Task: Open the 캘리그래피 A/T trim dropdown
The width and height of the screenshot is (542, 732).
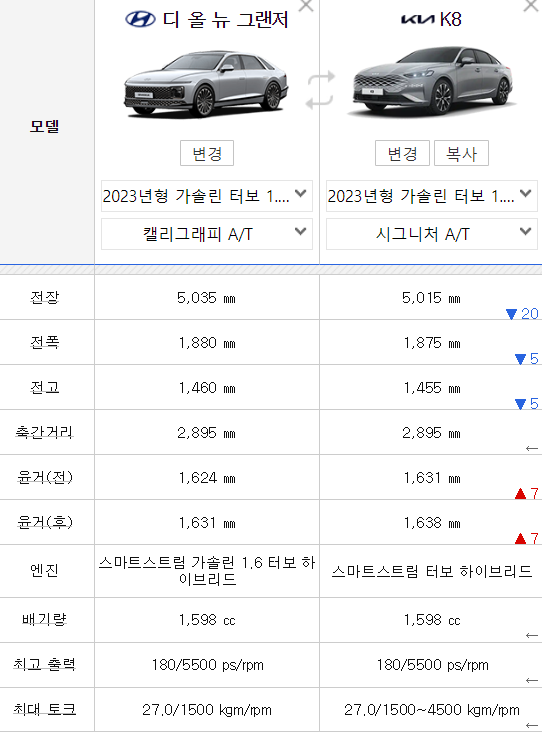Action: (x=207, y=234)
